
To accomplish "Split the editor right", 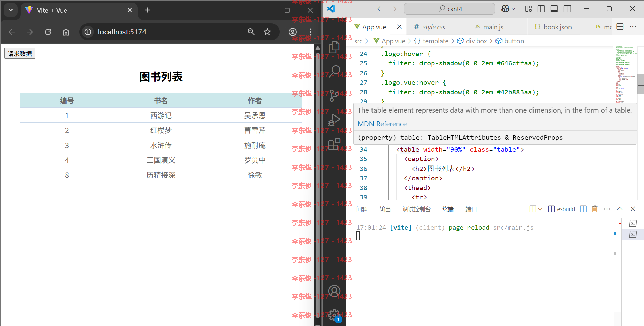I will [620, 26].
